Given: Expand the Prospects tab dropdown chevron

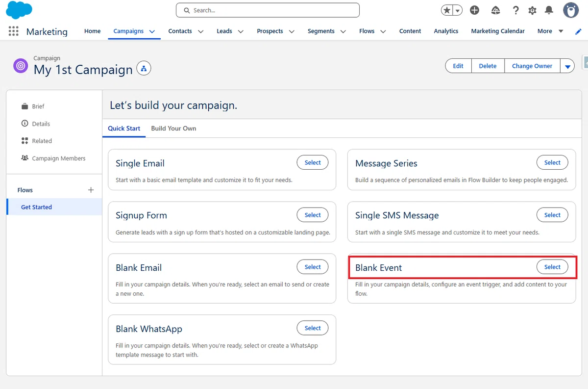Looking at the screenshot, I should (x=292, y=31).
